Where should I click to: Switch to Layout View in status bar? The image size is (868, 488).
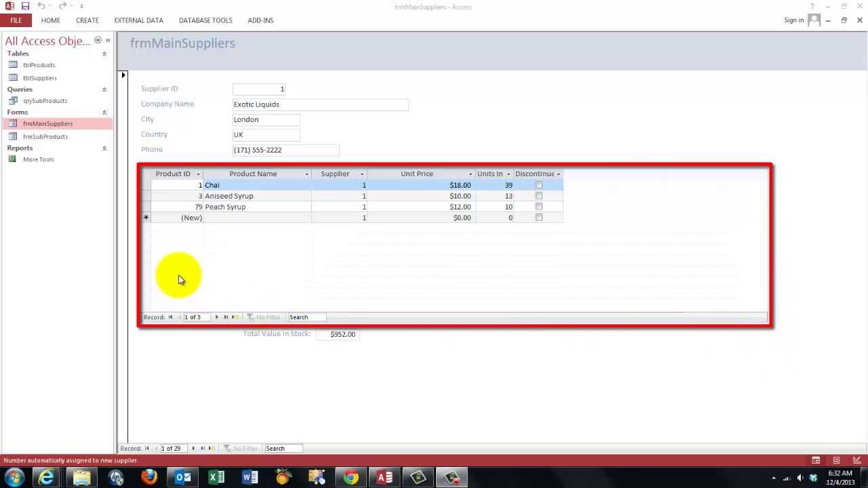tap(836, 461)
